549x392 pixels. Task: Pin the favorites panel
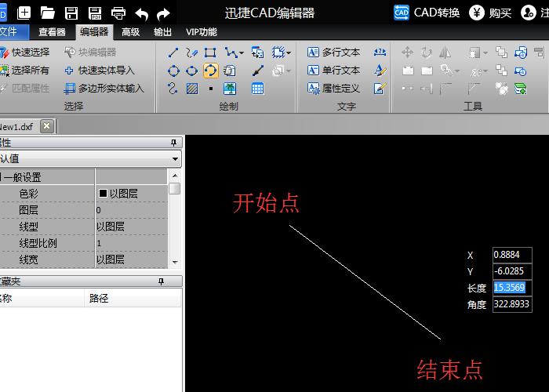coord(161,281)
